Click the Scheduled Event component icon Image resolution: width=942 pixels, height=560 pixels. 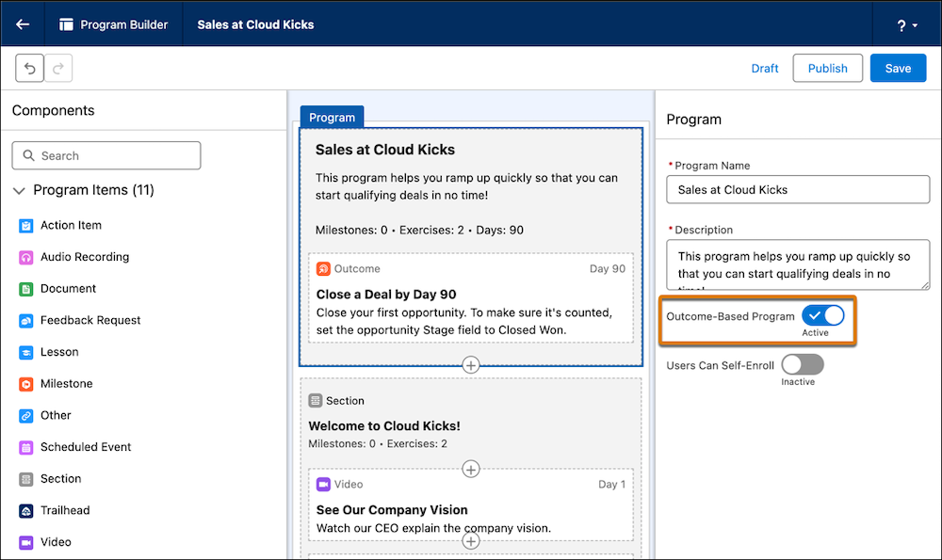coord(23,446)
